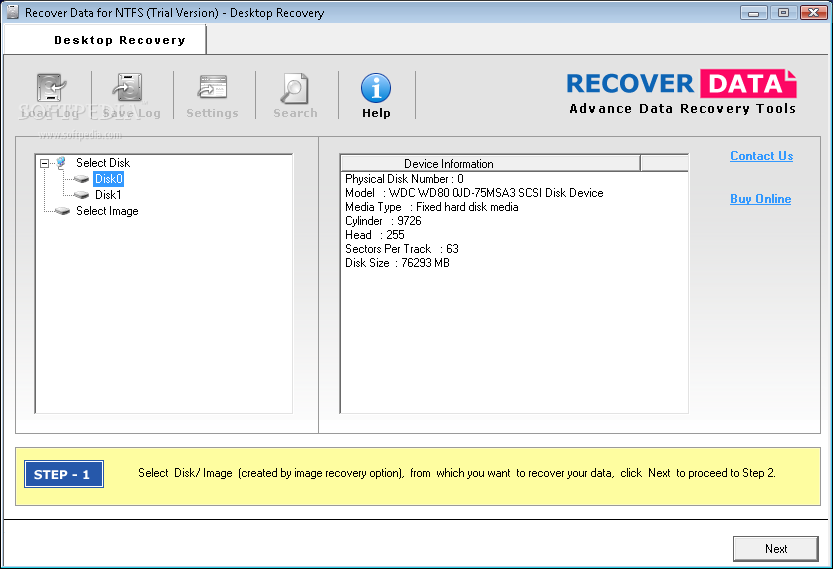Open the Settings toolbar icon
Image resolution: width=833 pixels, height=569 pixels.
[x=212, y=87]
